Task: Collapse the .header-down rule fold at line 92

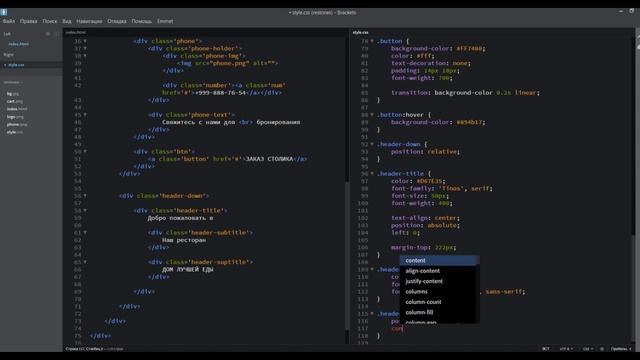Action: point(372,144)
